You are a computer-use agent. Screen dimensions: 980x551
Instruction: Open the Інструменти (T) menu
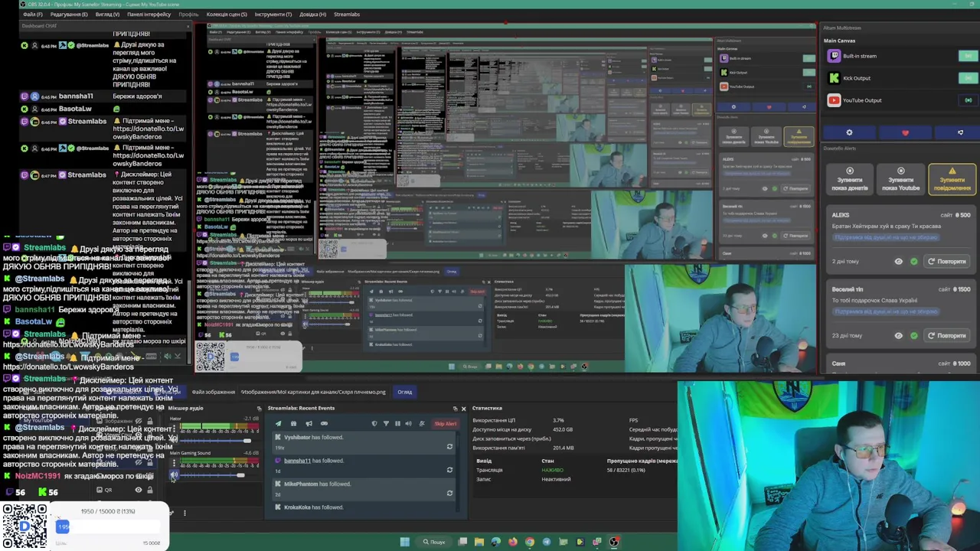coord(273,15)
